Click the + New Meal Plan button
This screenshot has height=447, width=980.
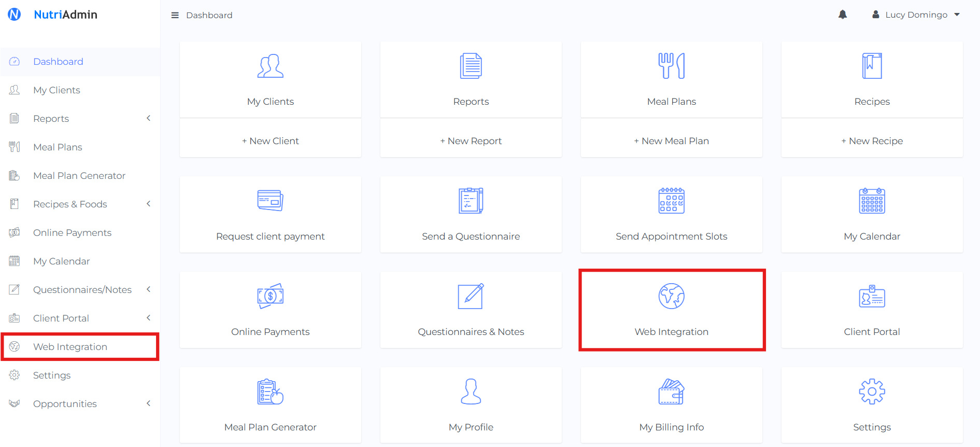click(x=672, y=138)
